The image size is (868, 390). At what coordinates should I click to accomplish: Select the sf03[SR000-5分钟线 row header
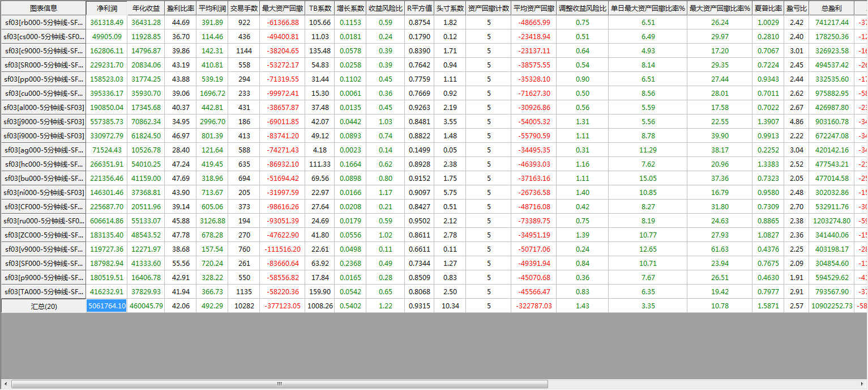coord(44,65)
